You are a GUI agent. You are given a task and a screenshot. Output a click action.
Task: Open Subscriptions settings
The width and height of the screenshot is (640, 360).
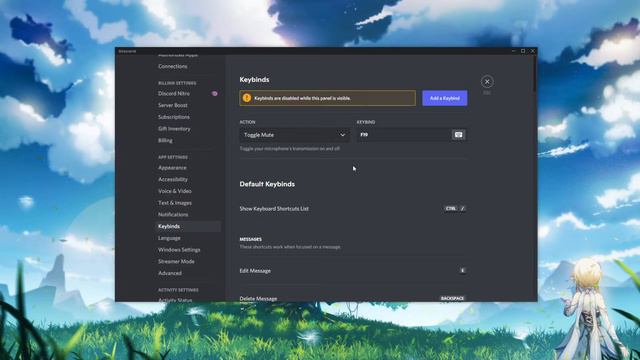(174, 117)
